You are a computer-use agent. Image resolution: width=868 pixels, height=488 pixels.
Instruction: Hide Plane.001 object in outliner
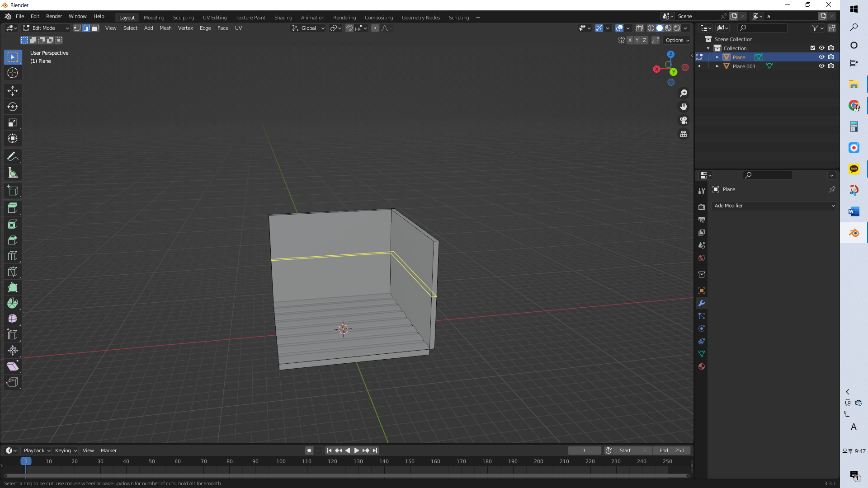click(x=821, y=66)
